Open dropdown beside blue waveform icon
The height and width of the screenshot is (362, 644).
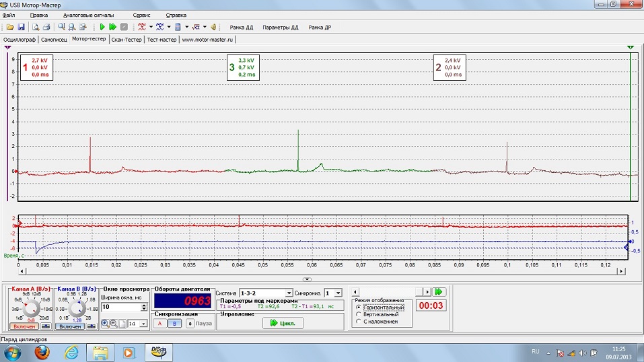[x=169, y=27]
